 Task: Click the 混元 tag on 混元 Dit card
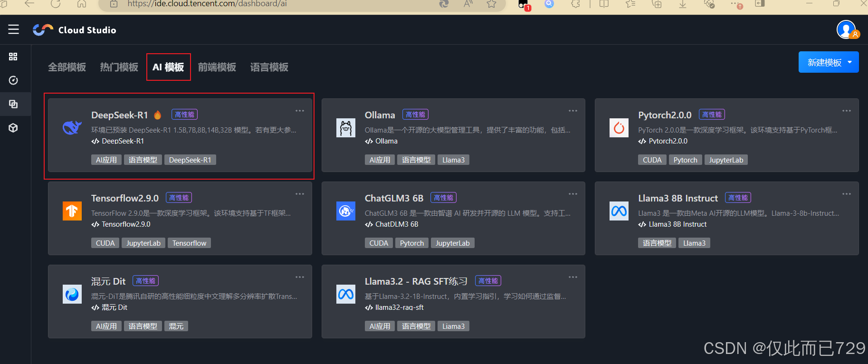pos(176,326)
